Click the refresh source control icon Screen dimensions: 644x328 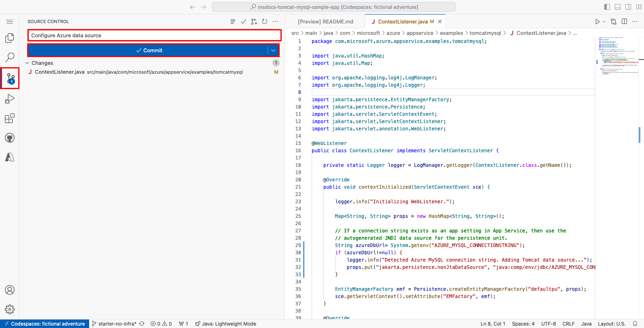[265, 21]
